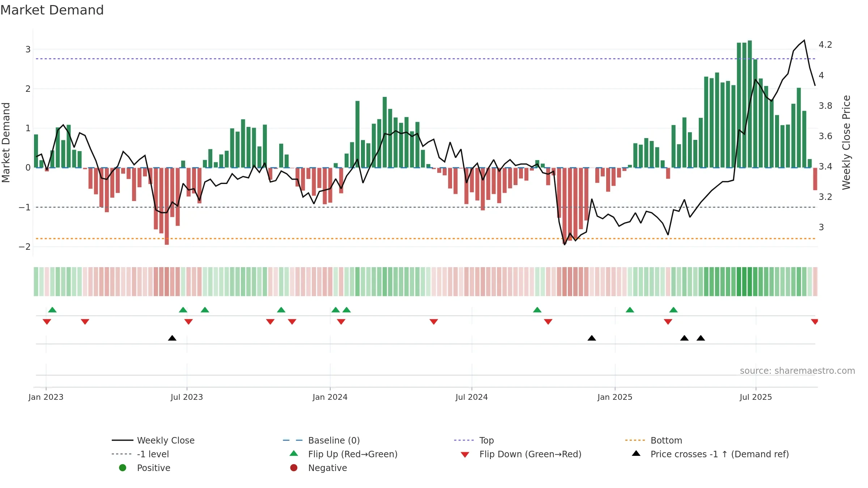The width and height of the screenshot is (868, 488).
Task: Click the 3.4 tick on the price axis
Action: click(825, 166)
